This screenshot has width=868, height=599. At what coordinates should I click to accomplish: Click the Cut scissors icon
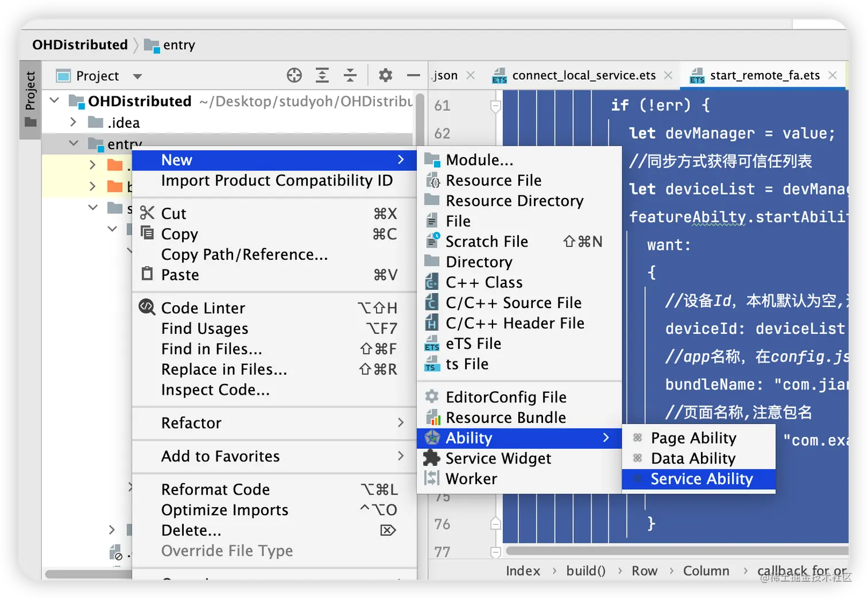148,213
